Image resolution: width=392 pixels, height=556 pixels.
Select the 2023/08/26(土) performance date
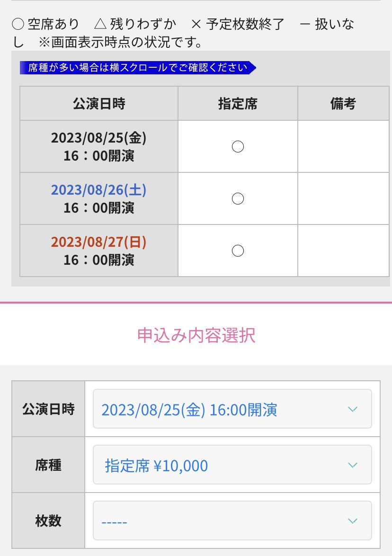[x=99, y=198]
